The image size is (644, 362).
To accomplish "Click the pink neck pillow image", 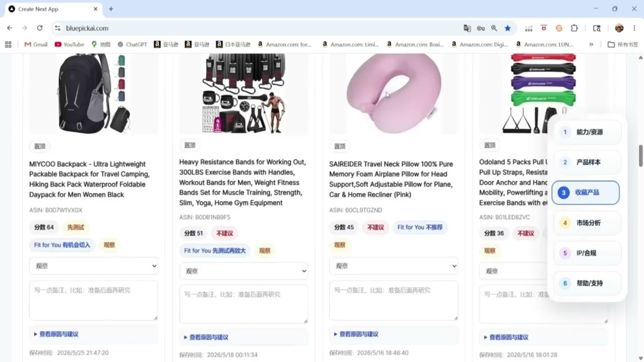I will click(394, 94).
